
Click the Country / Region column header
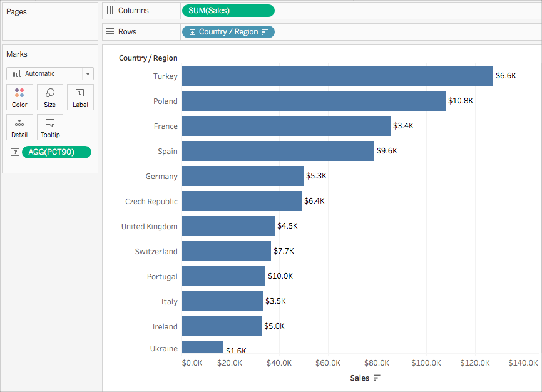(148, 58)
